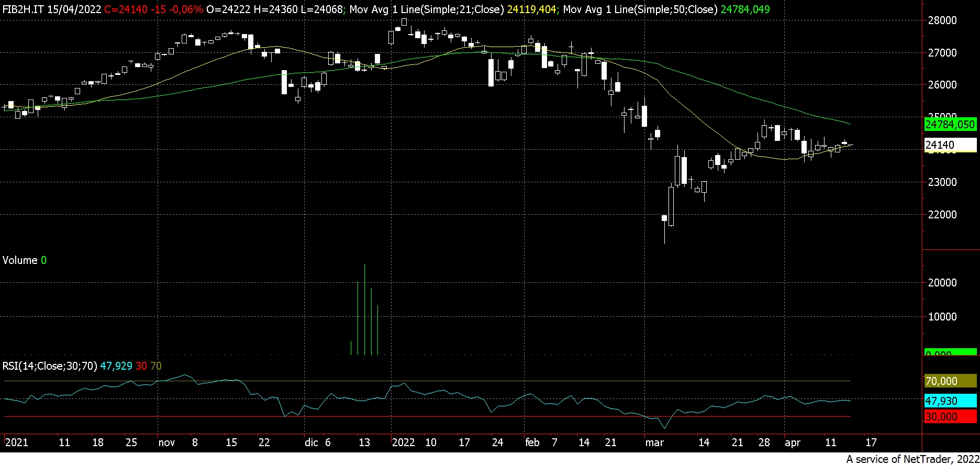The height and width of the screenshot is (465, 980).
Task: Click the red 30,000 RSI axis tag
Action: point(950,417)
